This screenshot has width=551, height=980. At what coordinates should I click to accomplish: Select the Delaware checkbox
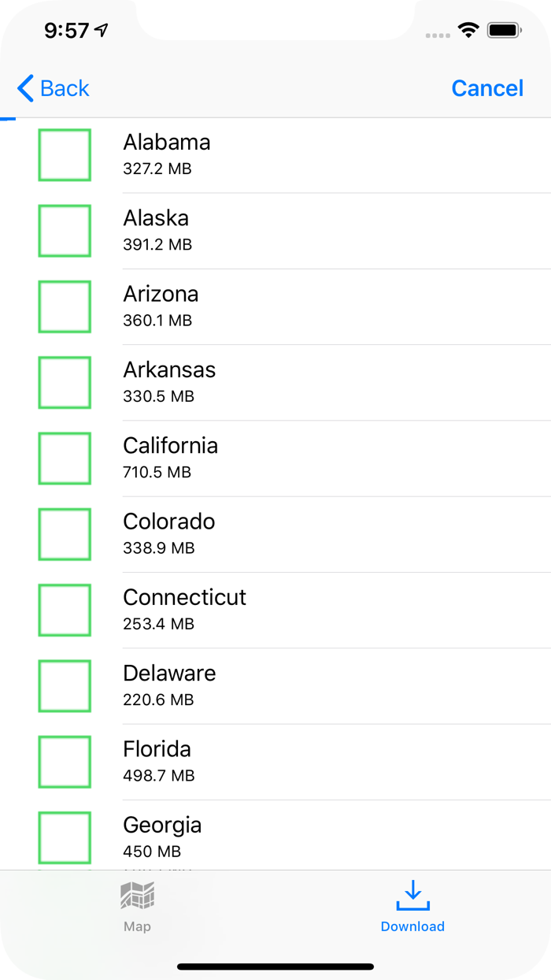pos(65,685)
